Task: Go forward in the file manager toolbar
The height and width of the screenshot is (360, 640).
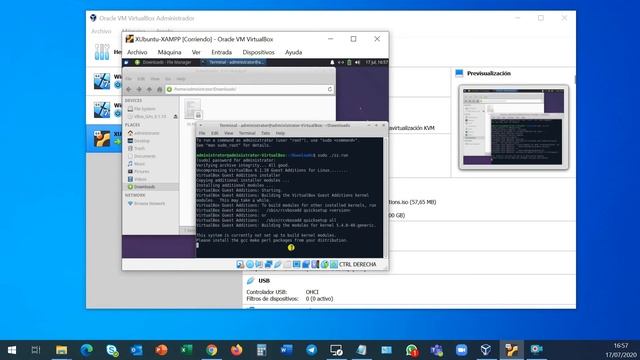Action: click(139, 89)
